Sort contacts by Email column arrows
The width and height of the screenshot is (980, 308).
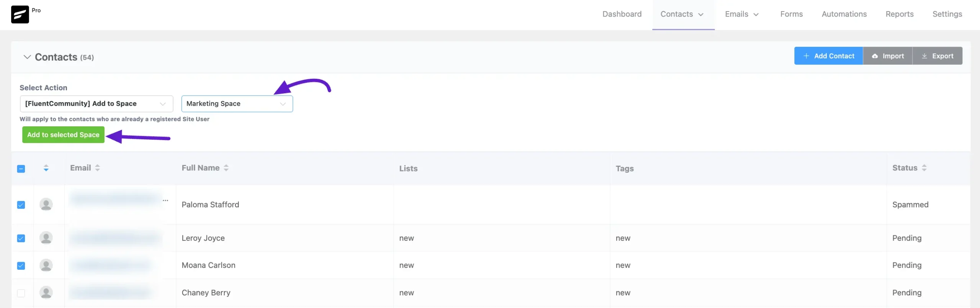[x=98, y=168]
